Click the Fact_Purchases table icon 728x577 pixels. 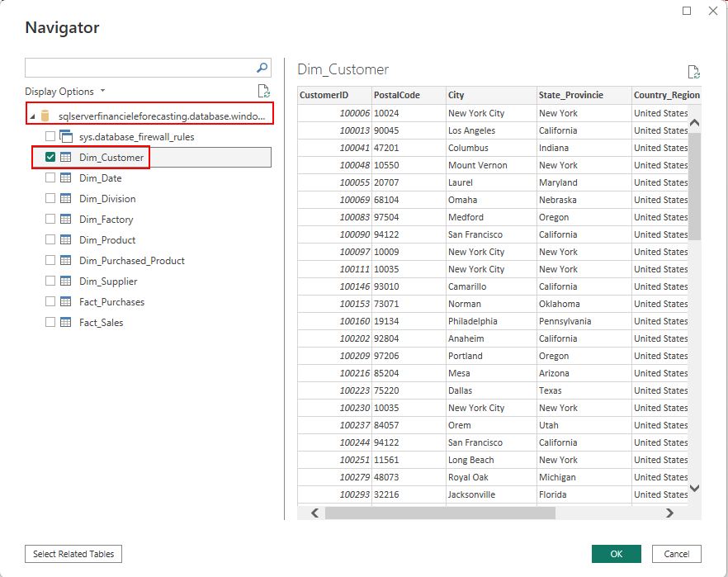tap(66, 302)
